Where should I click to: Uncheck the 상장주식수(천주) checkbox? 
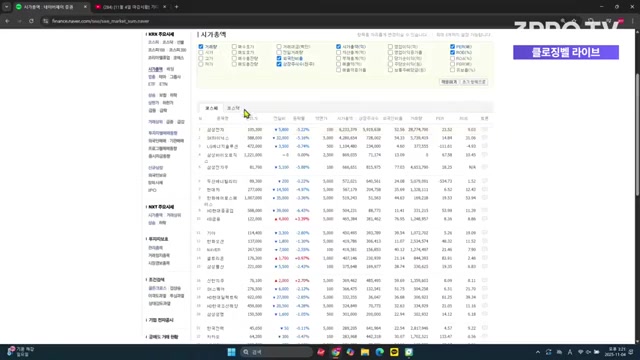coord(279,64)
